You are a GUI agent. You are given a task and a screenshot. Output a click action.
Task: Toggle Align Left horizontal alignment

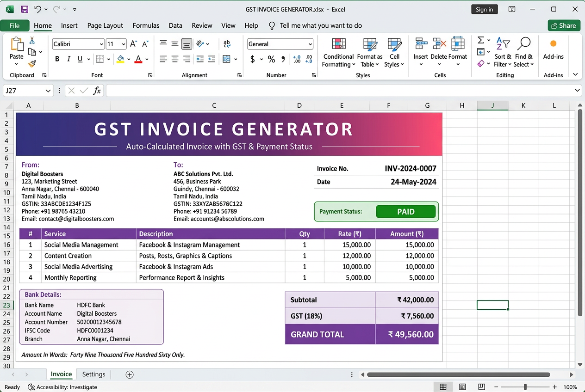click(x=163, y=59)
